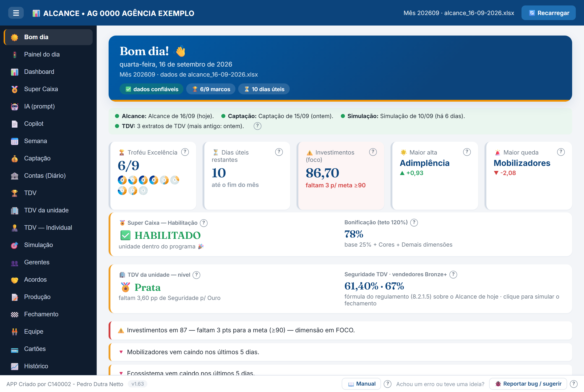Screen dimensions: 584x392
Task: Open the Manual button in footer
Action: pyautogui.click(x=361, y=384)
